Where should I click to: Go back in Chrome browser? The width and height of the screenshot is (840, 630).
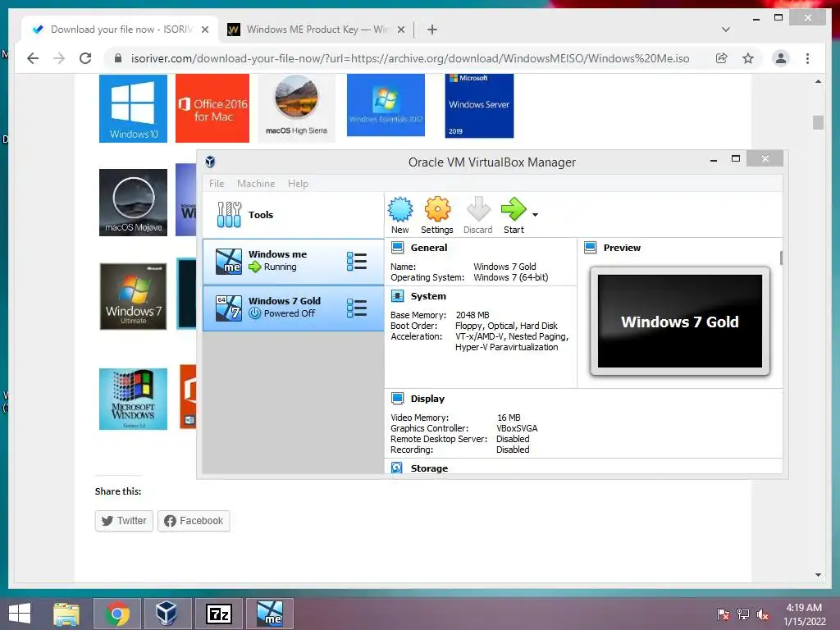pos(33,58)
